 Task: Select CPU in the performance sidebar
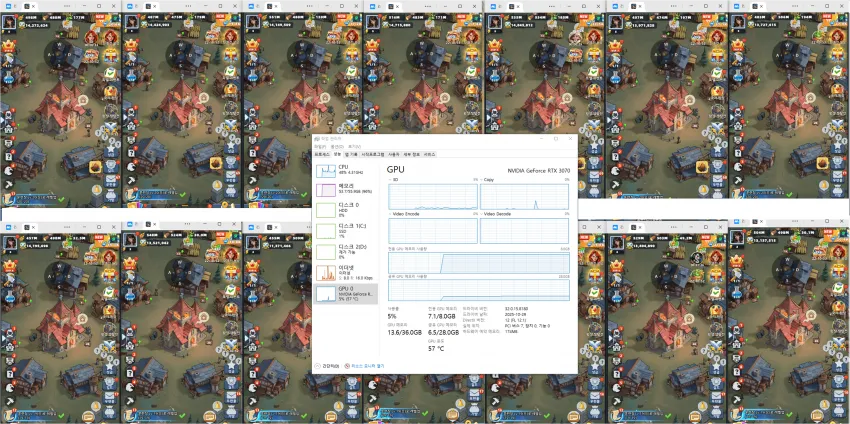point(346,170)
